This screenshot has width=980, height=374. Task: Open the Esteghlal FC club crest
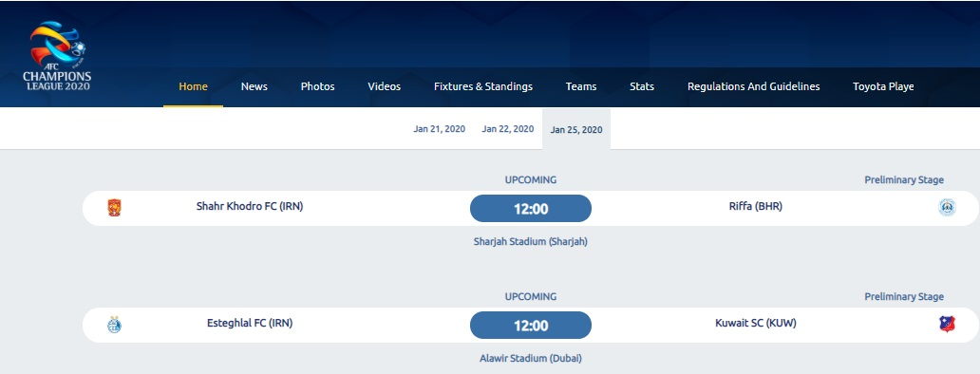[x=114, y=325]
